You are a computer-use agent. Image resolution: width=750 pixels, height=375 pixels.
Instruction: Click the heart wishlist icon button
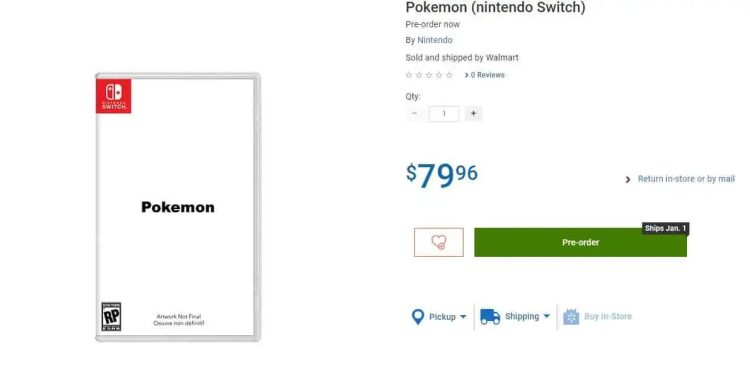click(439, 242)
